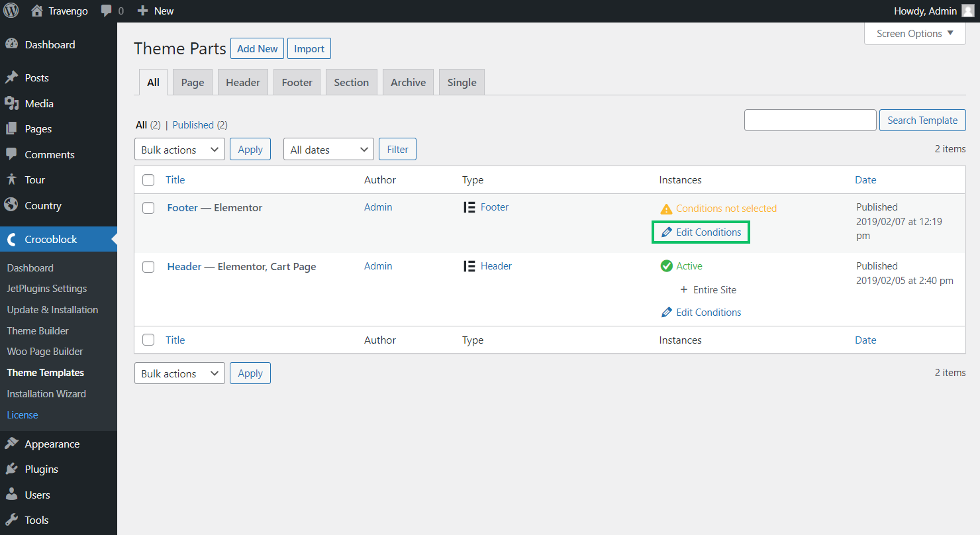Click the Country globe icon
The width and height of the screenshot is (980, 535).
coord(11,205)
